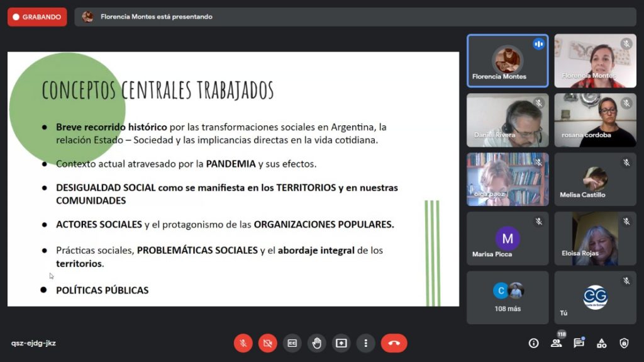Image resolution: width=644 pixels, height=362 pixels.
Task: Click the meeting code qsz-ejdg-jkz
Action: (33, 343)
